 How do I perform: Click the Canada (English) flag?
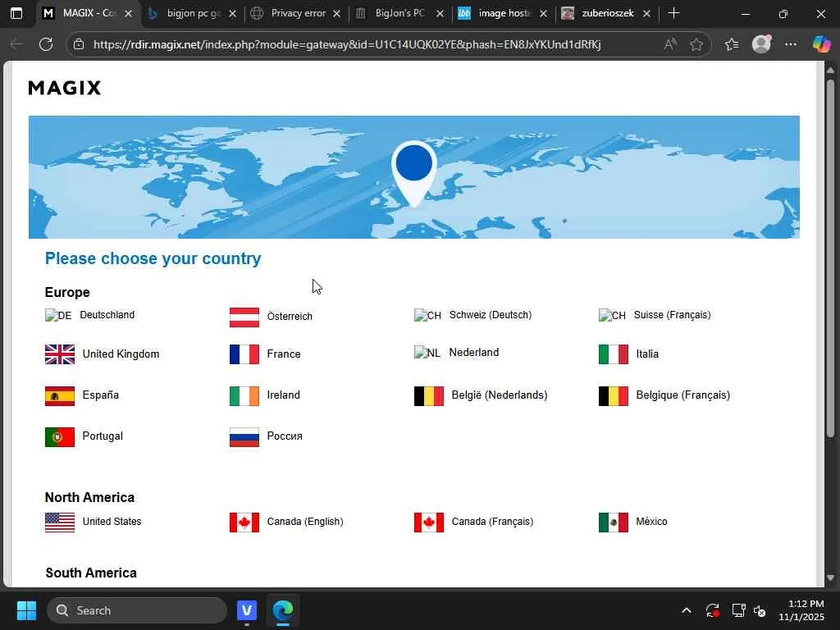tap(244, 523)
